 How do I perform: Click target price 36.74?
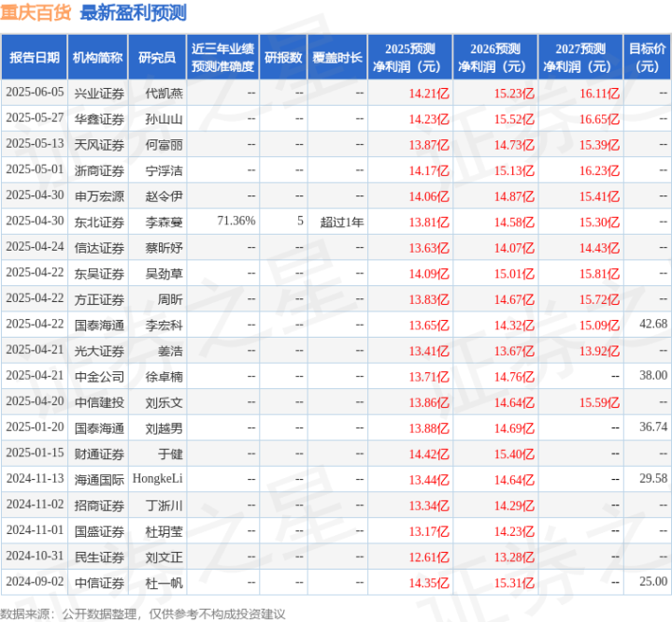pos(653,427)
